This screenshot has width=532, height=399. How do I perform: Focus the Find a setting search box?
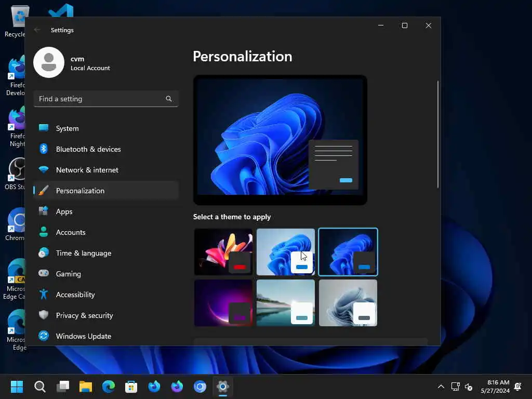pyautogui.click(x=106, y=99)
